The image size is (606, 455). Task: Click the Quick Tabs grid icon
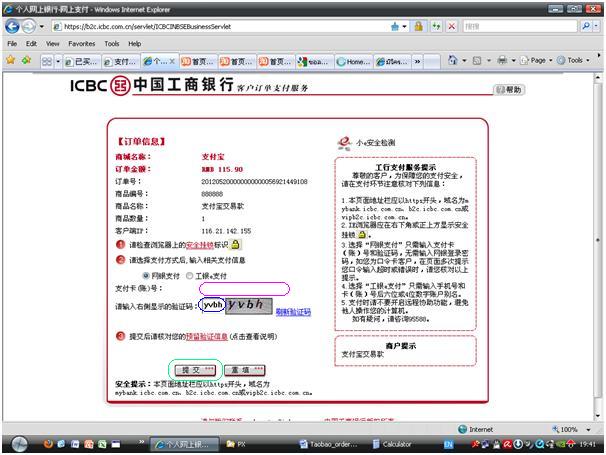[x=47, y=61]
